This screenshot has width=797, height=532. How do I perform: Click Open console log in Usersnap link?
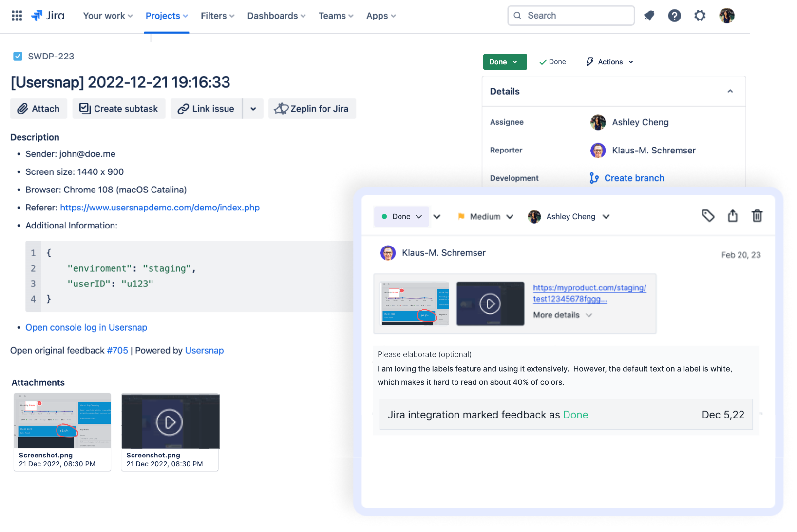click(86, 327)
